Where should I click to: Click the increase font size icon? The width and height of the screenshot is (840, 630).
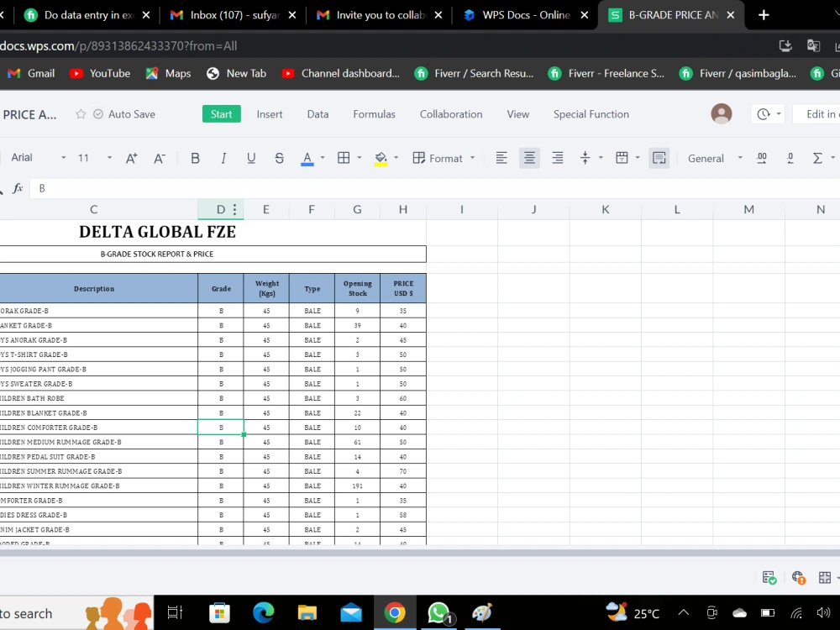(130, 156)
